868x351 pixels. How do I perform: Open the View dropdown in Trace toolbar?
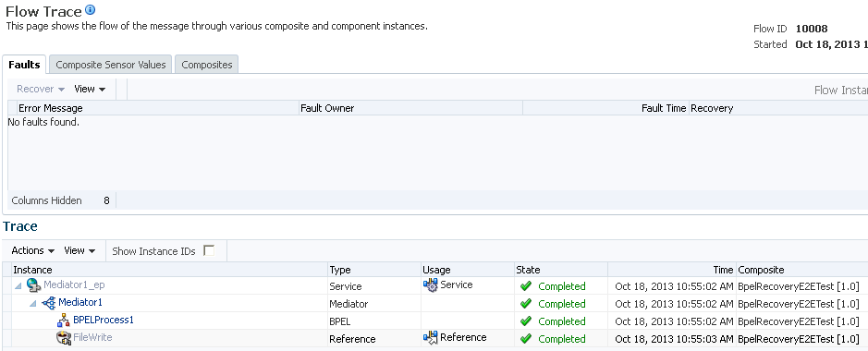[x=79, y=250]
